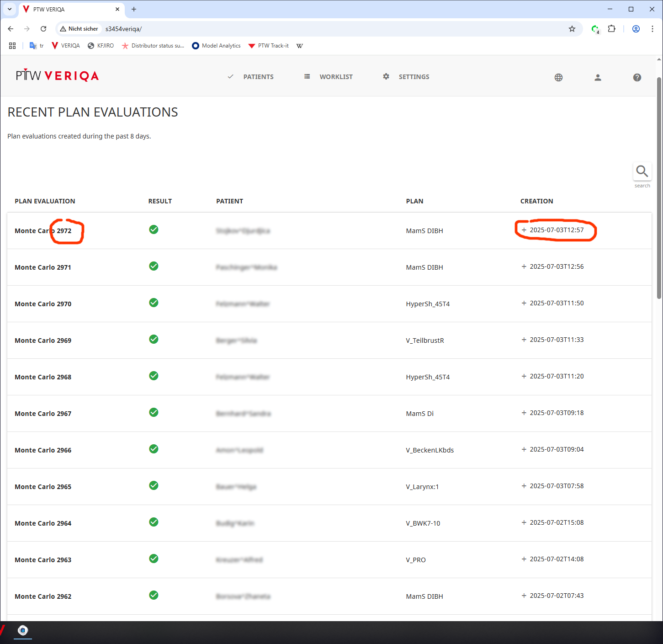Open the user account icon in header
This screenshot has width=663, height=644.
tap(598, 77)
